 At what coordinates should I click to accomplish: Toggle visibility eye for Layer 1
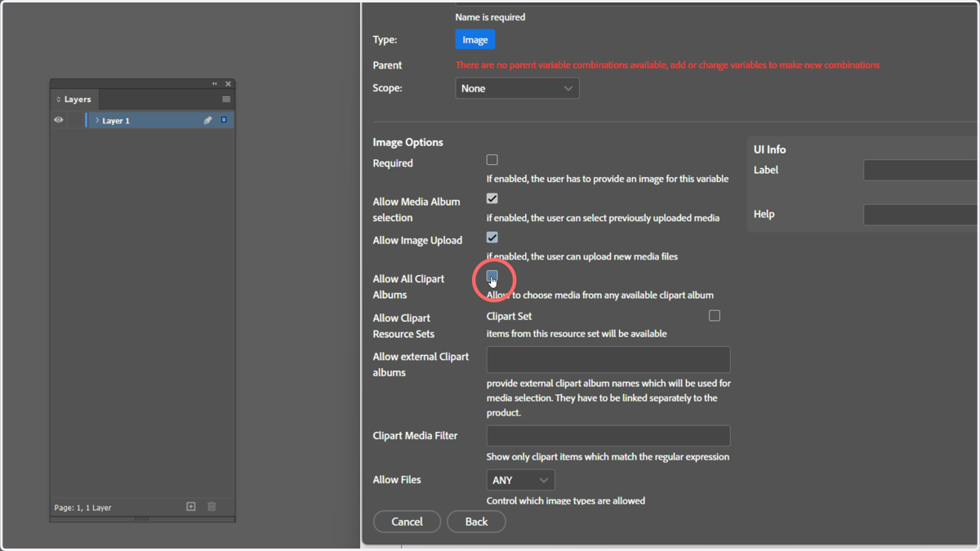pos(59,120)
